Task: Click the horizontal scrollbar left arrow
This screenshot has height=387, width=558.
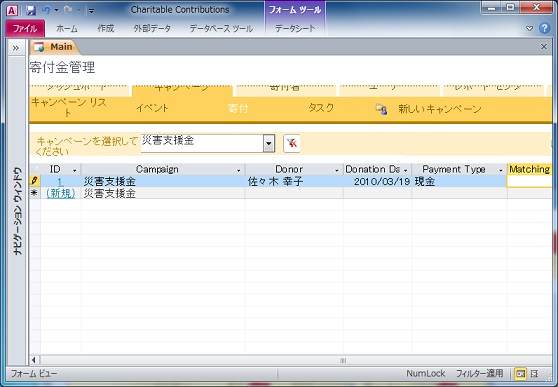Action: pyautogui.click(x=34, y=360)
